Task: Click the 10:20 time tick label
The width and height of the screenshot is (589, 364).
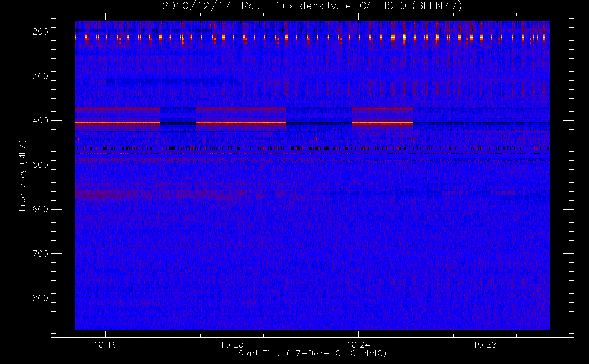Action: tap(232, 345)
